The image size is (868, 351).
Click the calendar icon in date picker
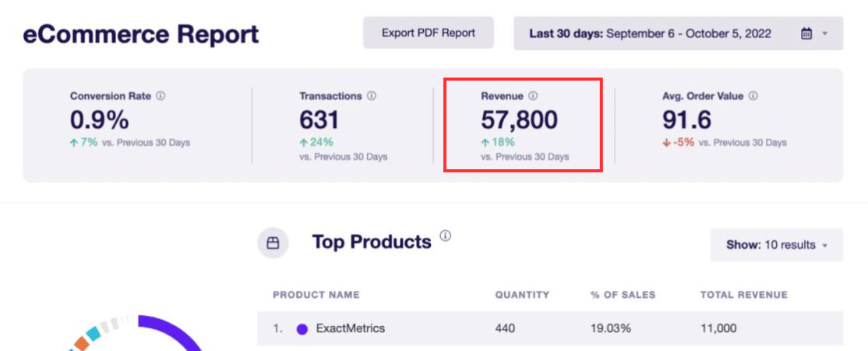coord(806,34)
